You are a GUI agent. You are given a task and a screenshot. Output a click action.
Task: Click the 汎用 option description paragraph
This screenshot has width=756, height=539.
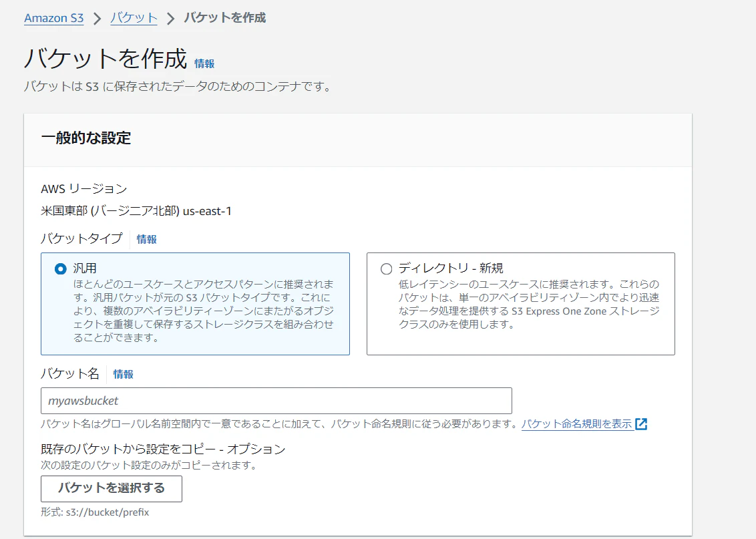204,311
